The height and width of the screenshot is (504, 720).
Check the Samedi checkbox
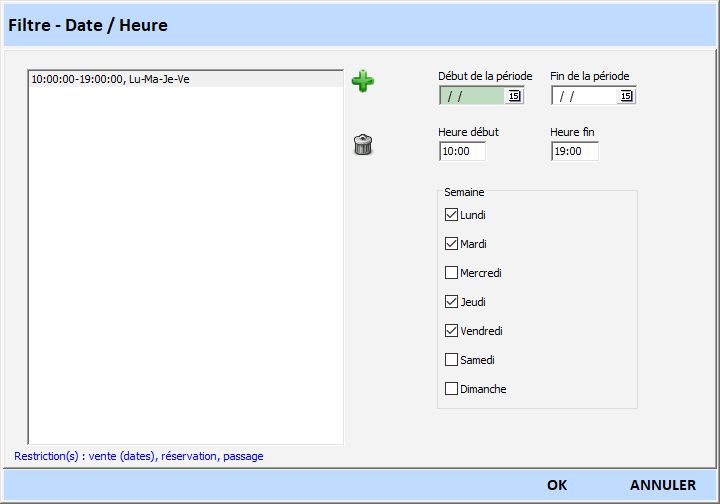point(451,360)
